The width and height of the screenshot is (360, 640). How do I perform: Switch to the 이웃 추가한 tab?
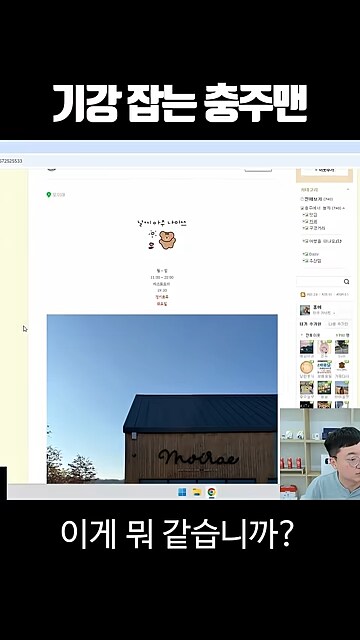click(310, 324)
